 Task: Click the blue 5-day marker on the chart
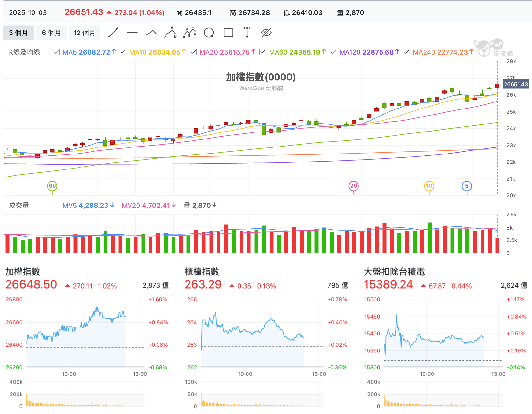pos(467,186)
